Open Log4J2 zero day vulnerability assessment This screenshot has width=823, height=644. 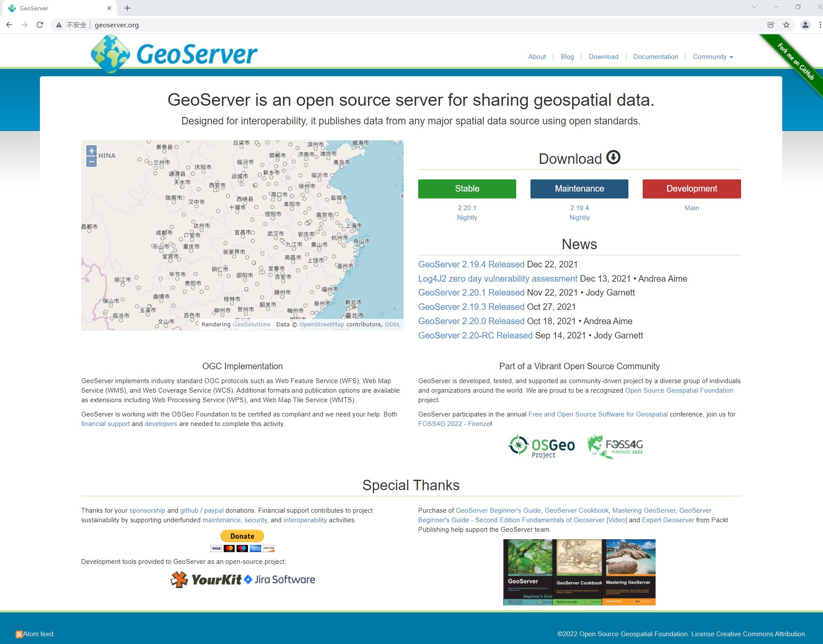click(498, 279)
